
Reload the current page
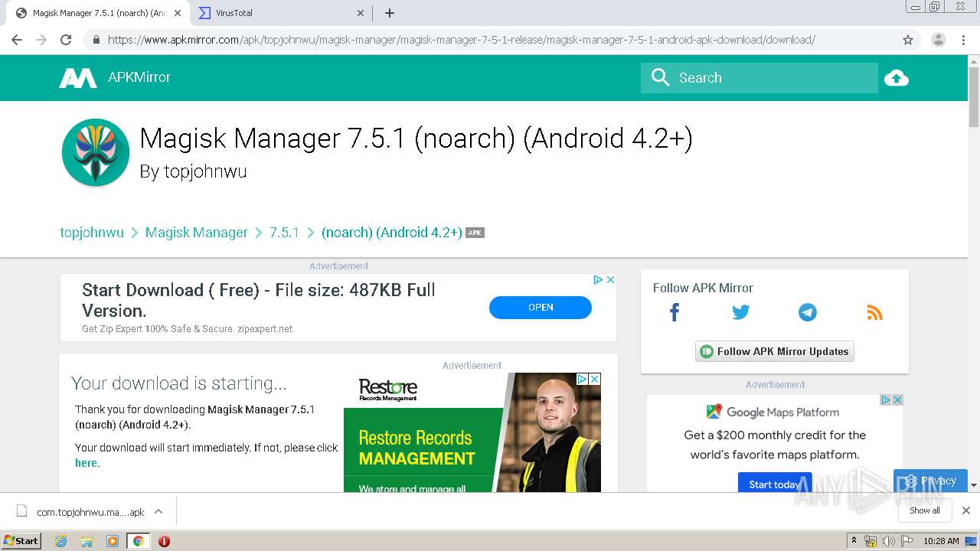pyautogui.click(x=66, y=40)
